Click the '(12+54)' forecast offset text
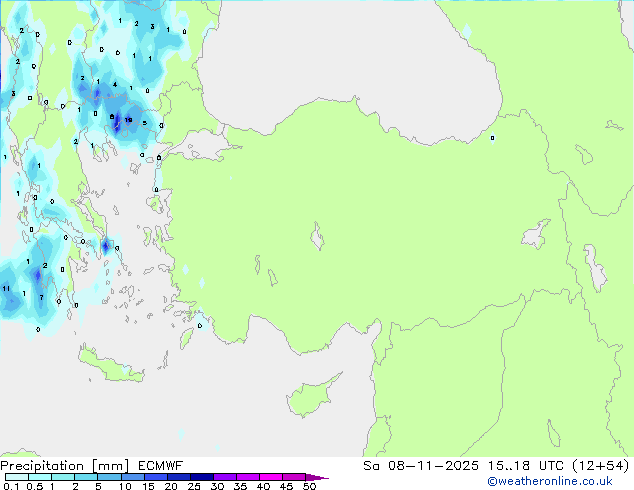Screen dimensions: 634x490 tap(600, 466)
